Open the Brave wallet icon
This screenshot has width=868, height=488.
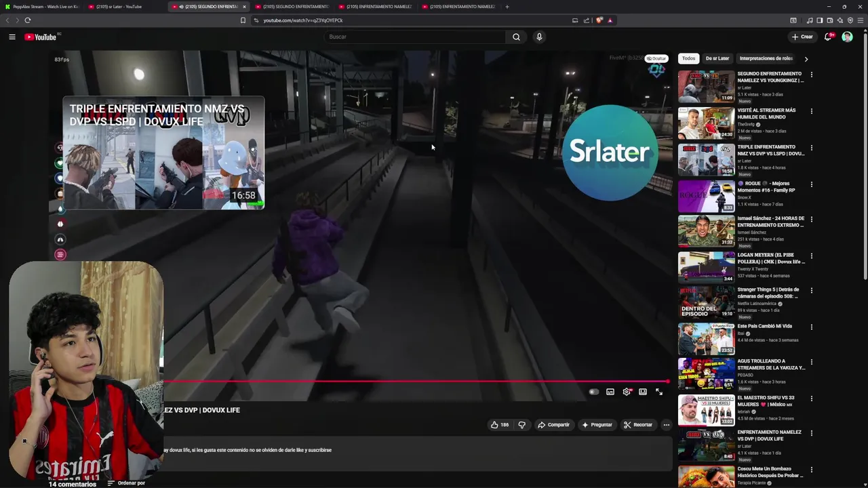[x=830, y=20]
